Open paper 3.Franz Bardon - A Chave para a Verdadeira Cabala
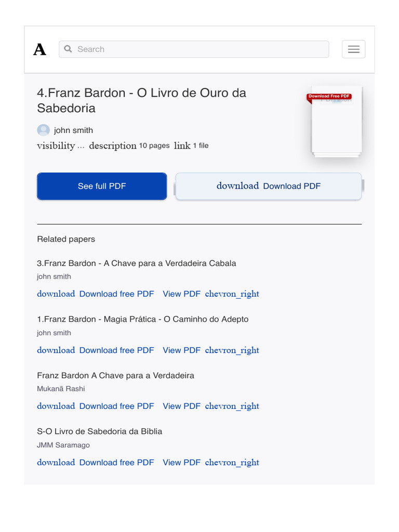Screen dimensions: 399x532 [137, 263]
